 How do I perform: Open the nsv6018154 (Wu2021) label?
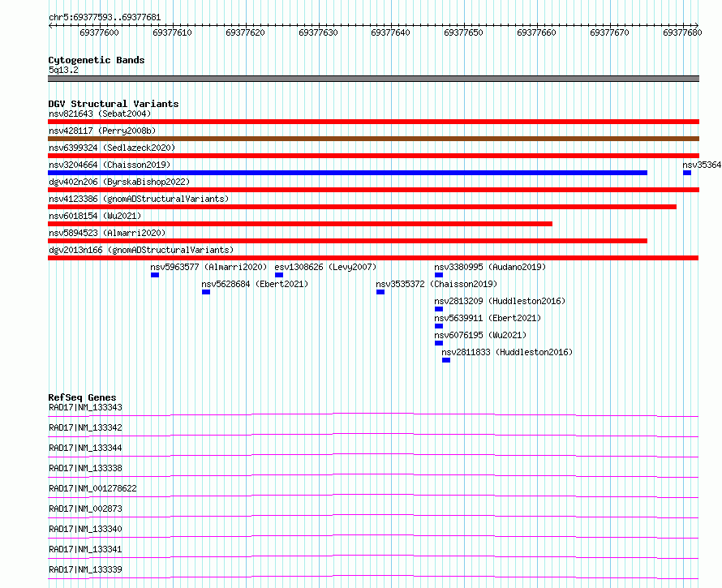(x=95, y=216)
